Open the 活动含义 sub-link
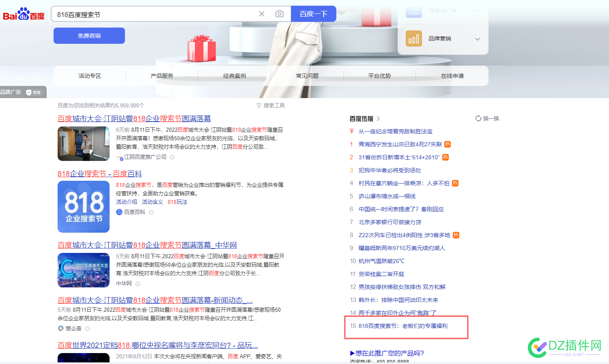Image resolution: width=609 pixels, height=364 pixels. click(x=153, y=202)
